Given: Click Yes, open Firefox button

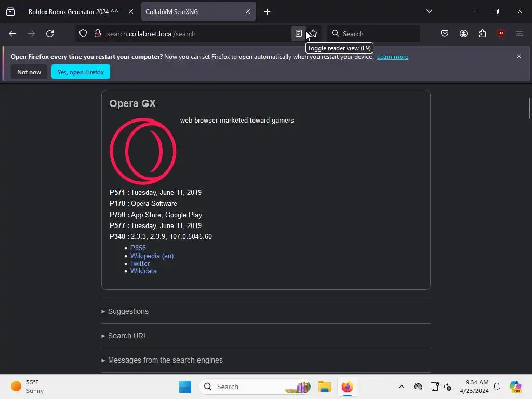Looking at the screenshot, I should (x=81, y=72).
